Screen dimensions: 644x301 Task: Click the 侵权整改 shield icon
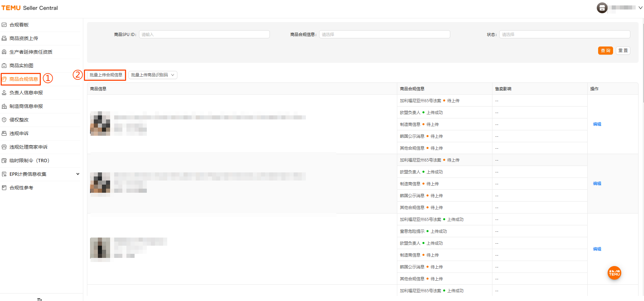(x=4, y=120)
